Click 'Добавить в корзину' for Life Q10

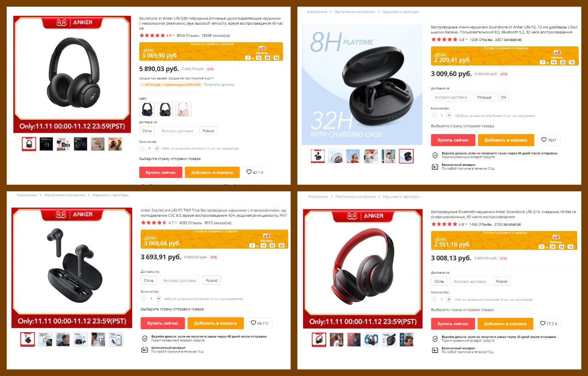pyautogui.click(x=505, y=323)
